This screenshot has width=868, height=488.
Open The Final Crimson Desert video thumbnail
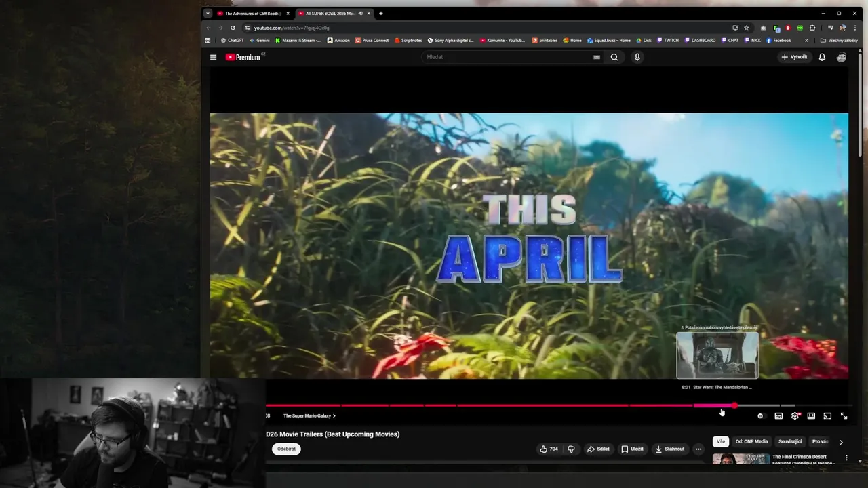click(741, 459)
